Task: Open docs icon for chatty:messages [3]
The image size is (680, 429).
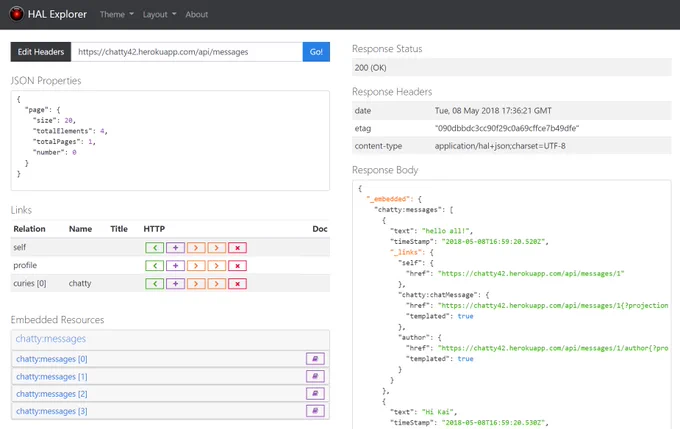Action: (315, 411)
